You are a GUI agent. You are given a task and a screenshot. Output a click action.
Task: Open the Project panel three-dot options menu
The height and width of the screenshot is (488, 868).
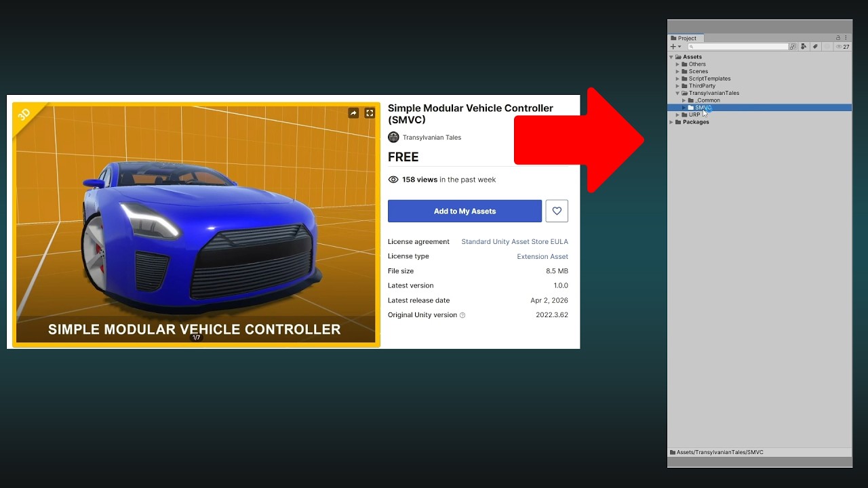click(x=846, y=38)
